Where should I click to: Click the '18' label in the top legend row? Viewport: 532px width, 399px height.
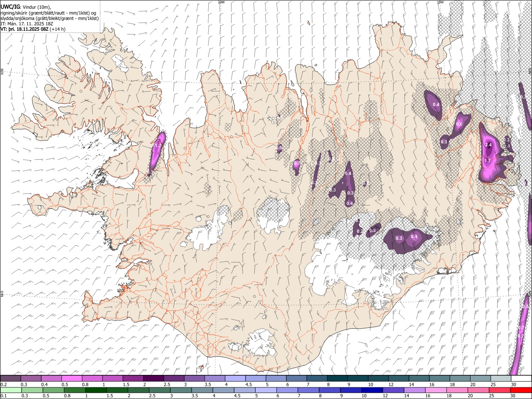tap(453, 384)
